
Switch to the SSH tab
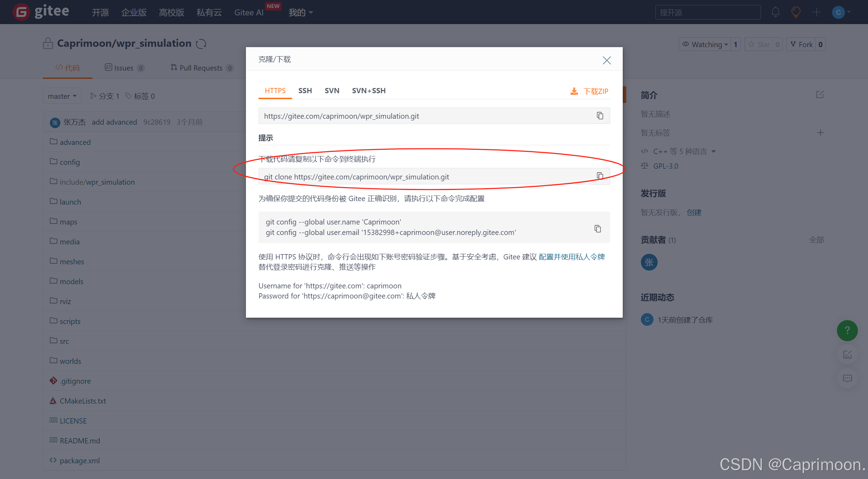coord(305,91)
